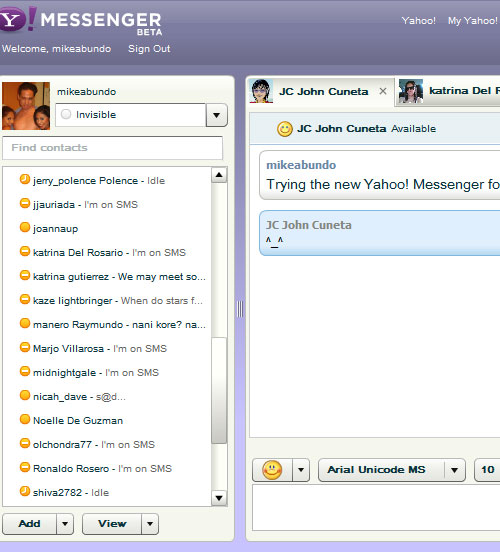This screenshot has width=500, height=552.
Task: Click the panel splitter handle between panes
Action: pyautogui.click(x=240, y=309)
